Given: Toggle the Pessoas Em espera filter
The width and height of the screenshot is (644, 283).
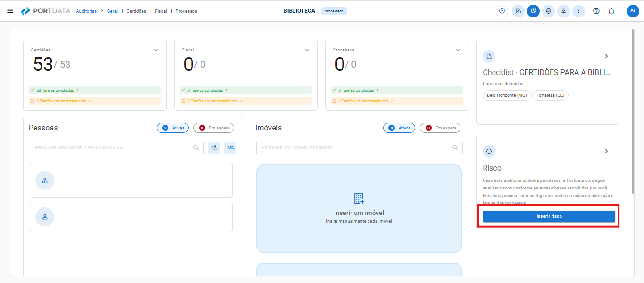Looking at the screenshot, I should (x=214, y=128).
